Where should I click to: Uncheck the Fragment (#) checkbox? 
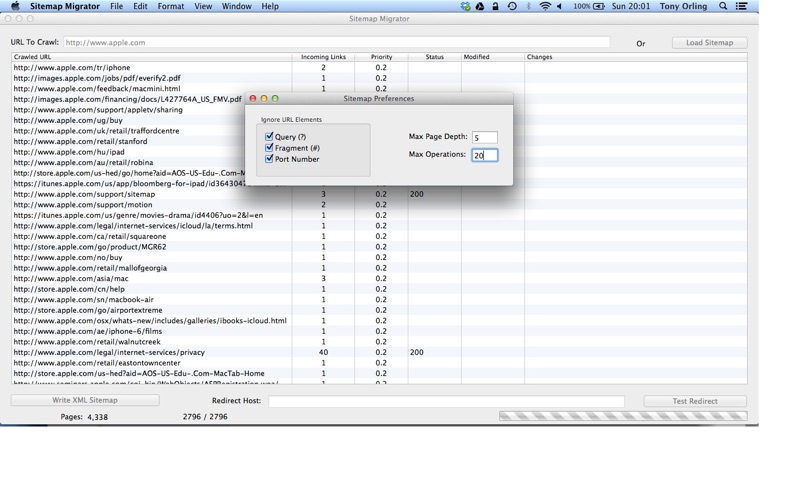pyautogui.click(x=269, y=147)
